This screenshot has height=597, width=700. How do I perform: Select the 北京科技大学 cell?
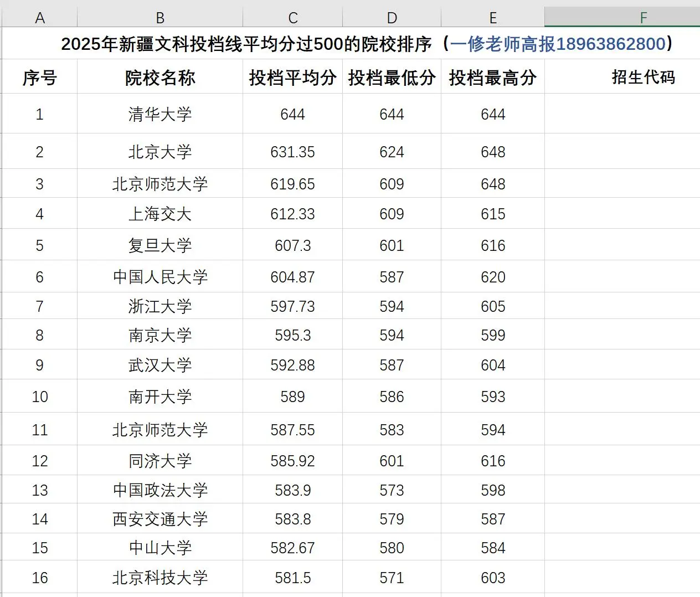[x=159, y=577]
